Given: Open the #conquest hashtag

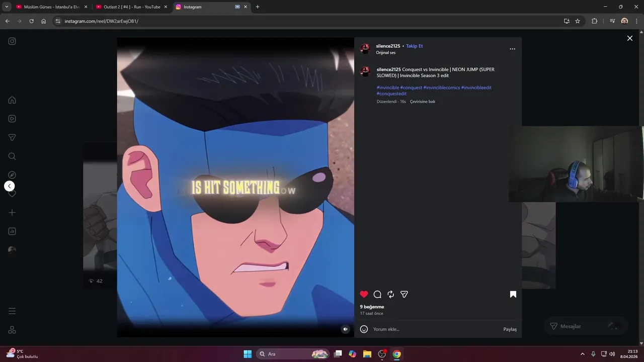Looking at the screenshot, I should click(411, 87).
